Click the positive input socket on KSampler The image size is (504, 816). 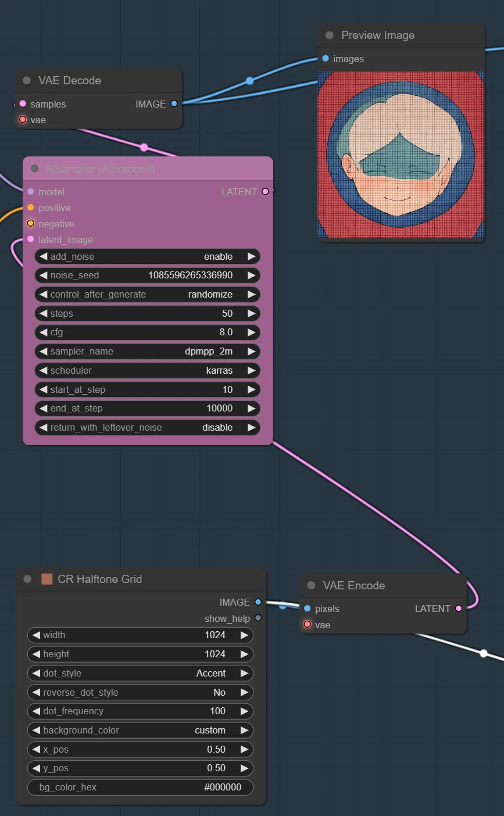tap(31, 207)
